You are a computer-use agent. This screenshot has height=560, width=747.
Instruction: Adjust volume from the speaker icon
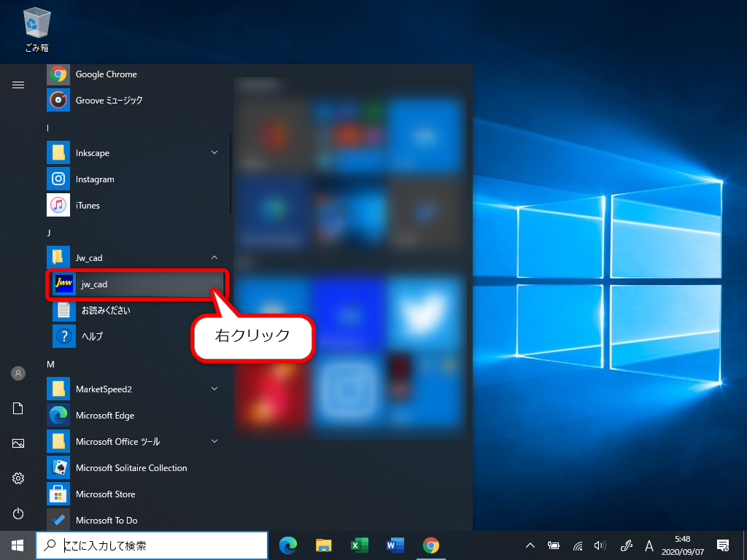600,545
